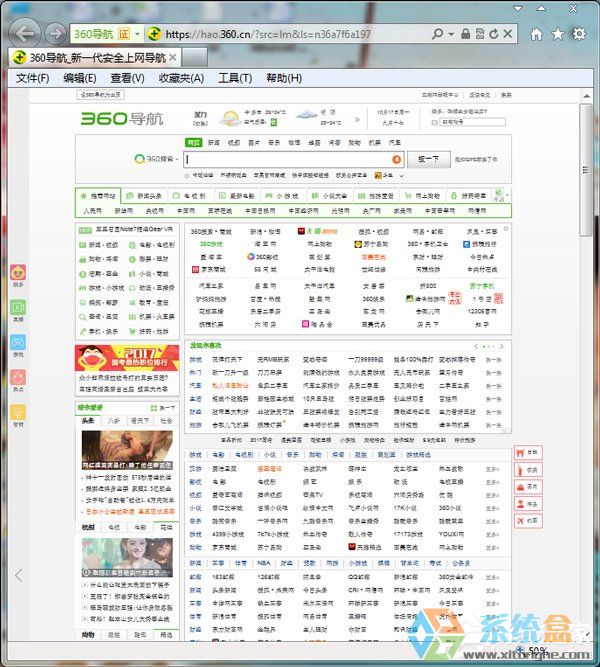Collapse the left sidebar with the arrow

coord(18,576)
